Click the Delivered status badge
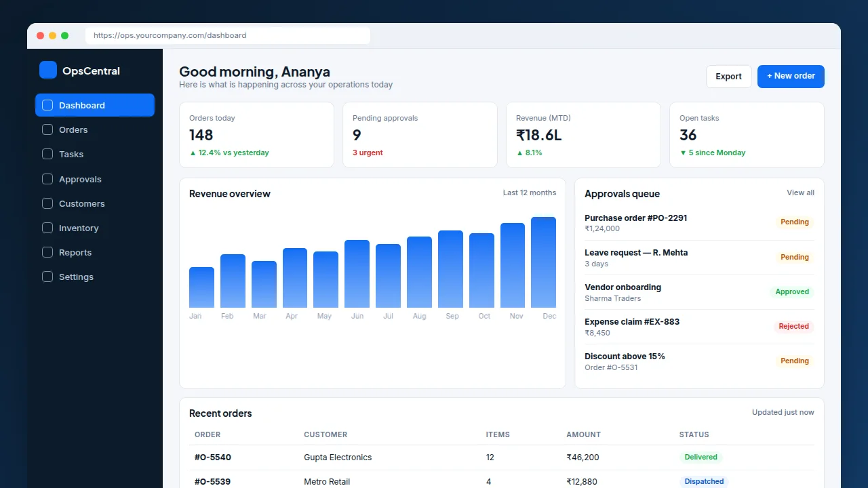868x488 pixels. tap(701, 457)
